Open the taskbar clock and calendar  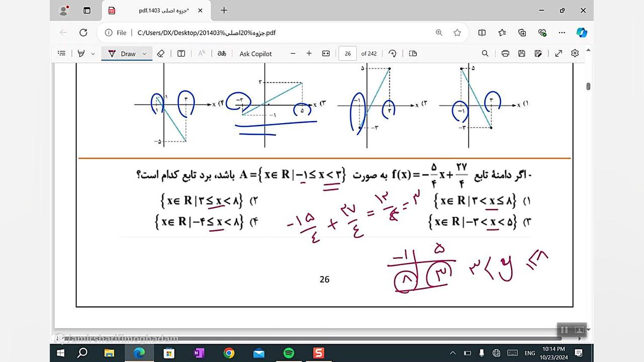553,353
